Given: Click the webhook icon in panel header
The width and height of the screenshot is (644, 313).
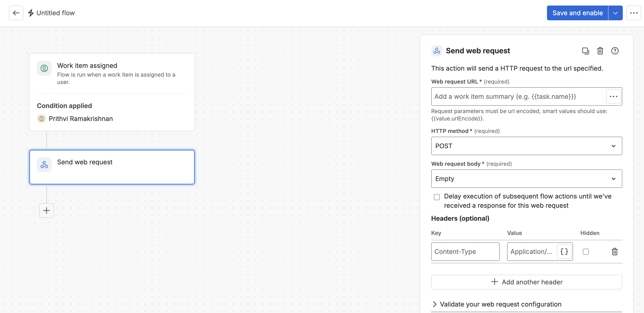Looking at the screenshot, I should [x=437, y=51].
